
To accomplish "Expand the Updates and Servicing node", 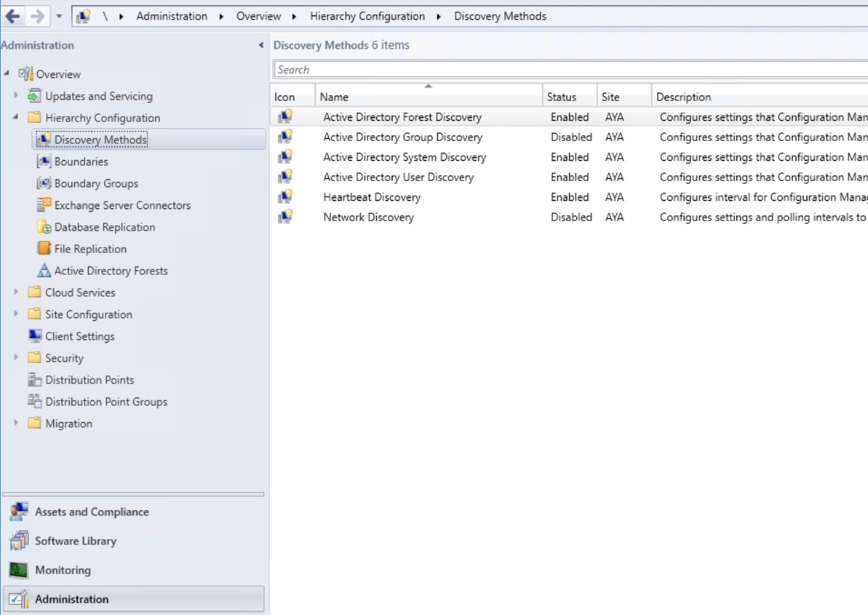I will 16,95.
